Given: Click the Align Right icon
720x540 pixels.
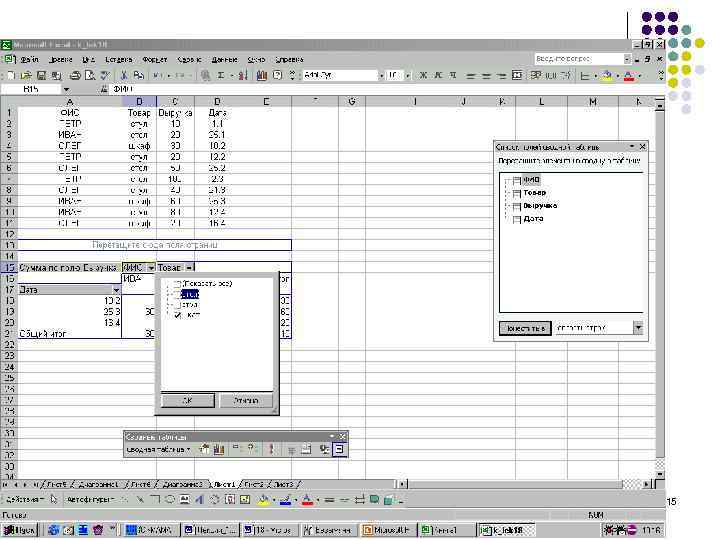Looking at the screenshot, I should (501, 75).
